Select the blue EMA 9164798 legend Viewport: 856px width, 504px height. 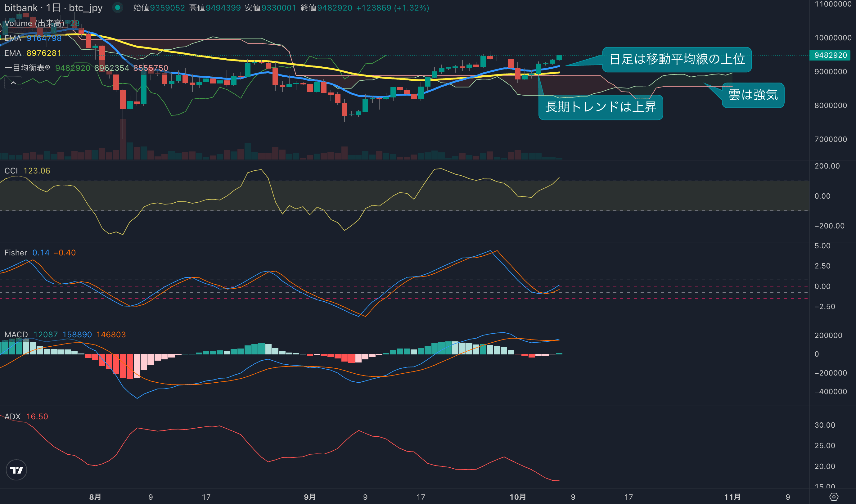(33, 38)
